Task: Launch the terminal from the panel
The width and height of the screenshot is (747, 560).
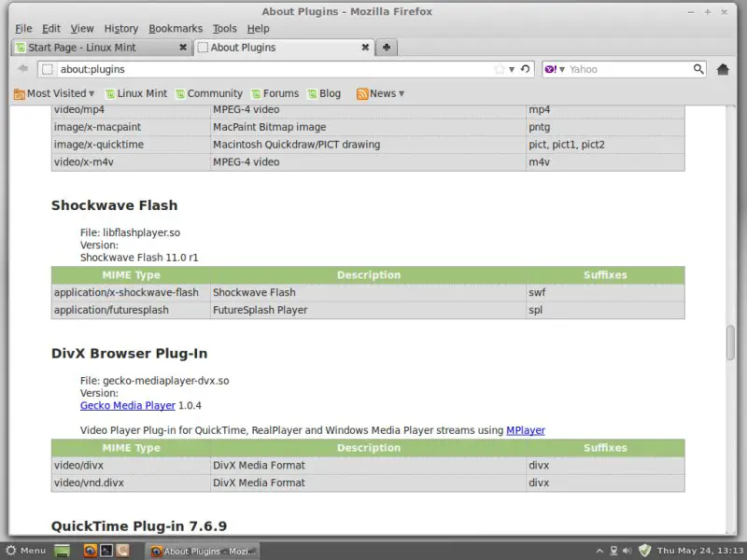Action: (x=106, y=551)
